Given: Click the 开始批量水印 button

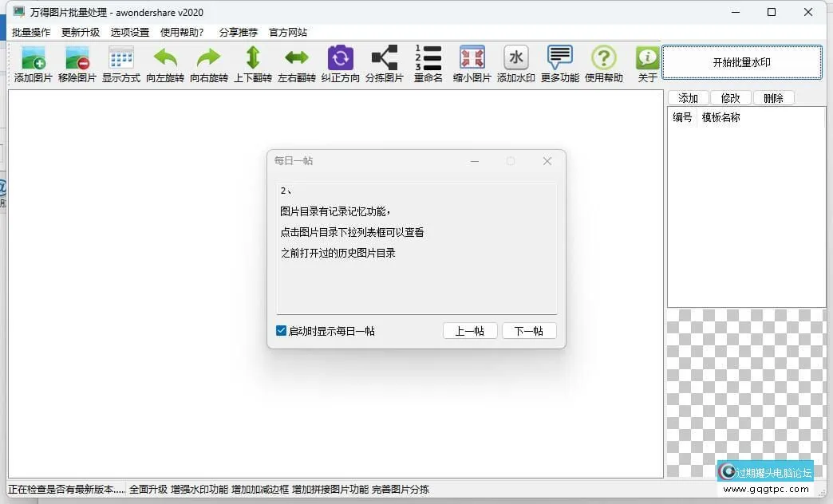Looking at the screenshot, I should (741, 61).
